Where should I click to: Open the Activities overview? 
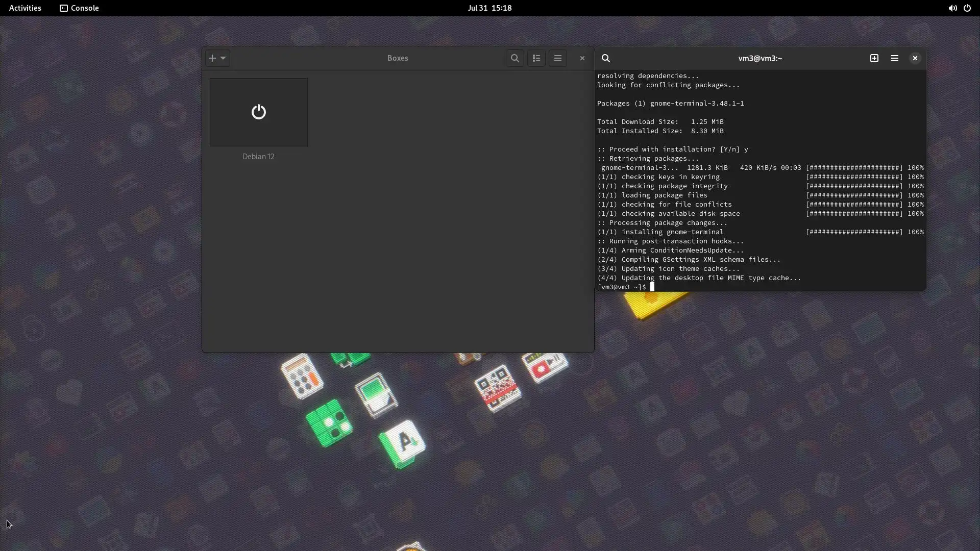point(25,8)
